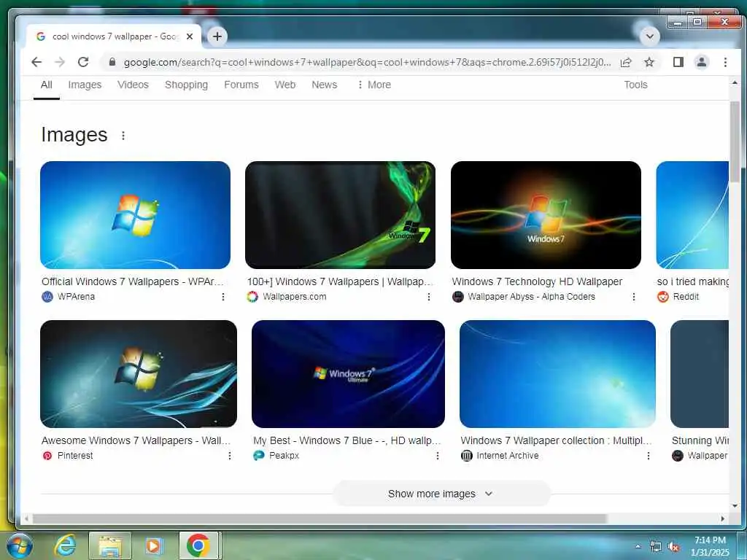Click the scroll right arrow on horizontal scrollbar
Viewport: 747px width, 560px height.
723,518
